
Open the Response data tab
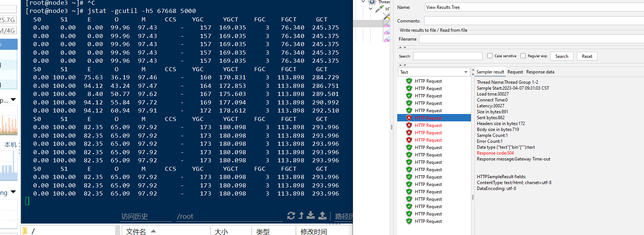pos(540,72)
